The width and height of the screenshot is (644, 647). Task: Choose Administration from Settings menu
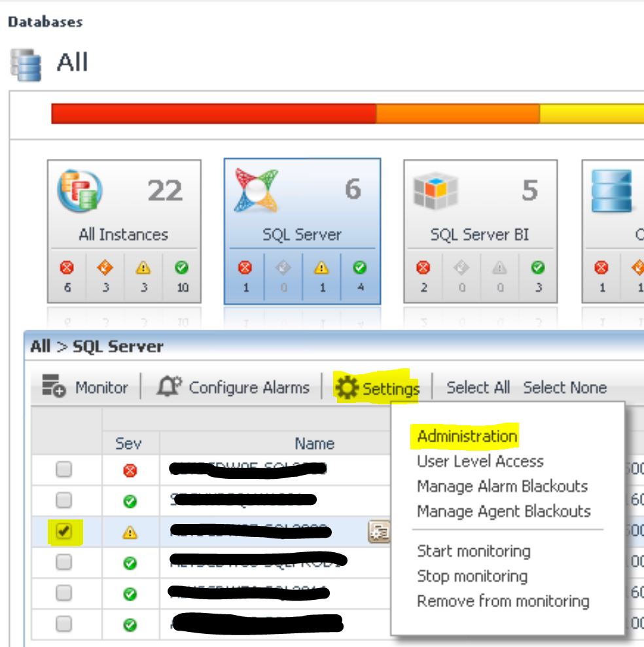(467, 436)
